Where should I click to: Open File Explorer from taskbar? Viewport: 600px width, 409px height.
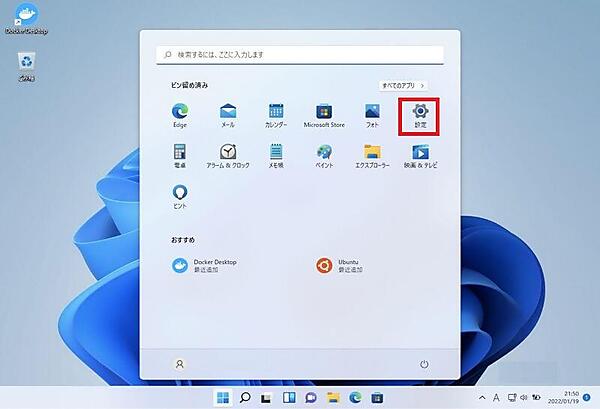[x=333, y=398]
